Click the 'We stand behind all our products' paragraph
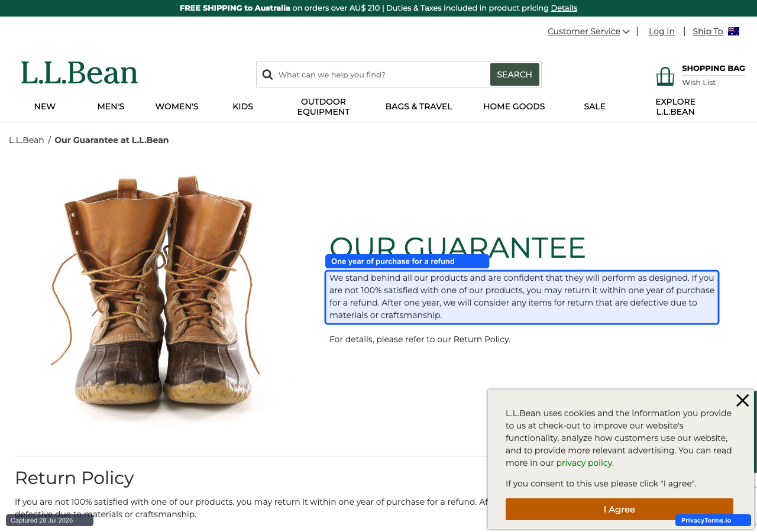757x532 pixels. tap(522, 297)
